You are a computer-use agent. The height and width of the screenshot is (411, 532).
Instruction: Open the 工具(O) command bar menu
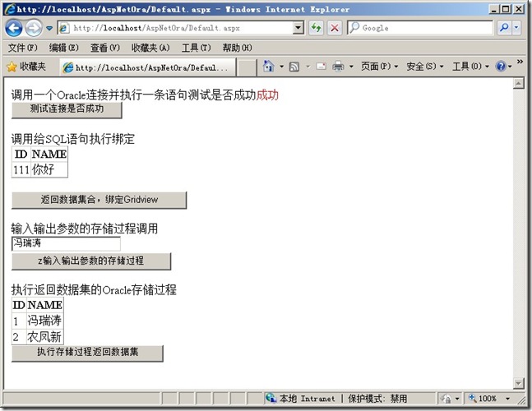(470, 66)
